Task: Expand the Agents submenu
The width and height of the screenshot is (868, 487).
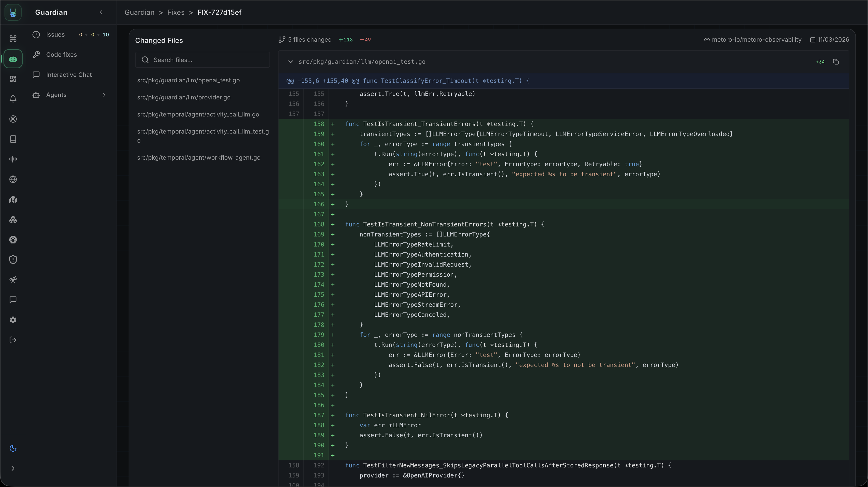Action: click(104, 95)
